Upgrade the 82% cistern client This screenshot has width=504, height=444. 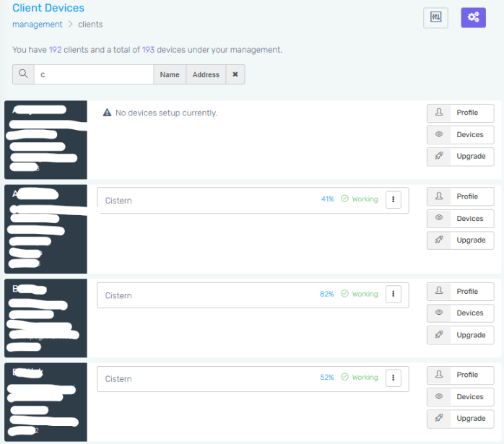click(x=460, y=335)
